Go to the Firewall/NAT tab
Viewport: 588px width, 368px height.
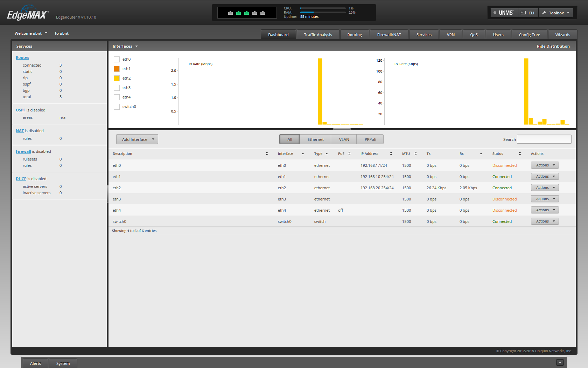pos(389,35)
